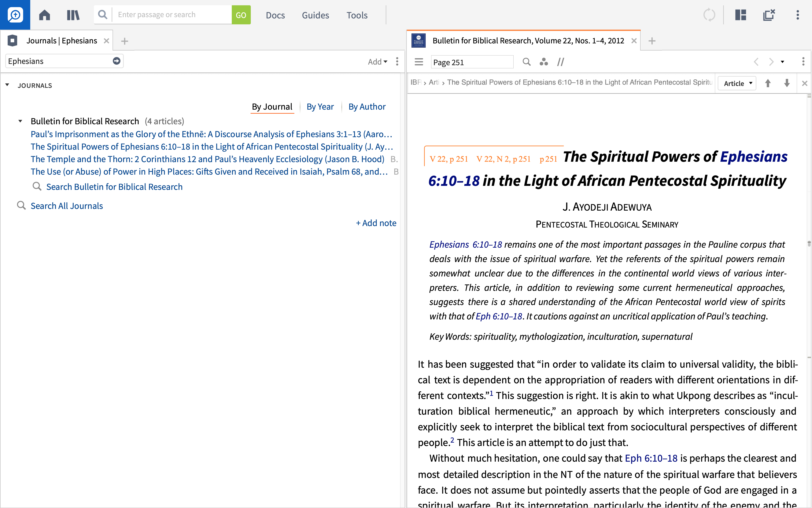This screenshot has width=812, height=508.
Task: Open The Use (or Abuse) of Power article
Action: (x=209, y=172)
